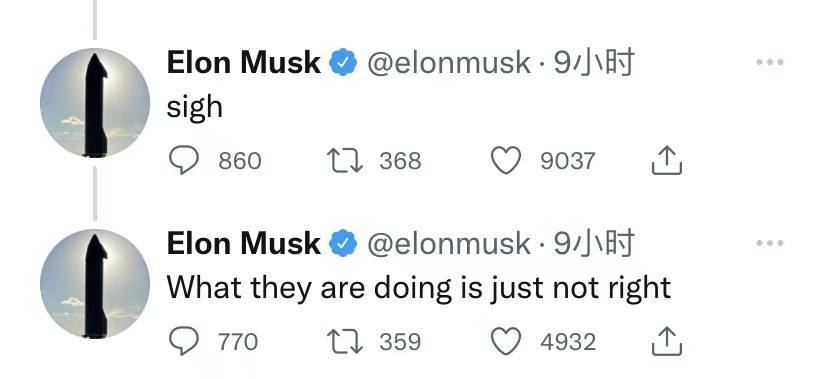Open the @elonmusk handle on the "not right" tweet
The width and height of the screenshot is (828, 379).
point(448,244)
